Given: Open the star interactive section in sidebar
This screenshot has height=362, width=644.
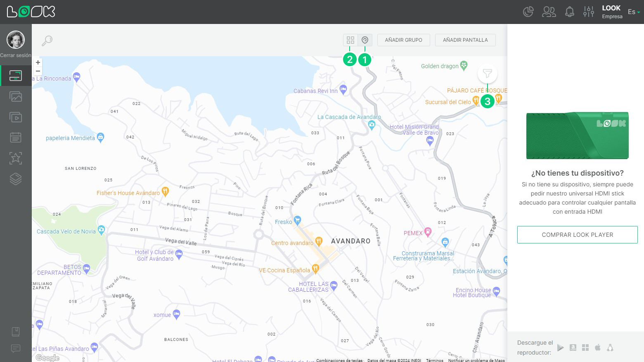Looking at the screenshot, I should 16,158.
